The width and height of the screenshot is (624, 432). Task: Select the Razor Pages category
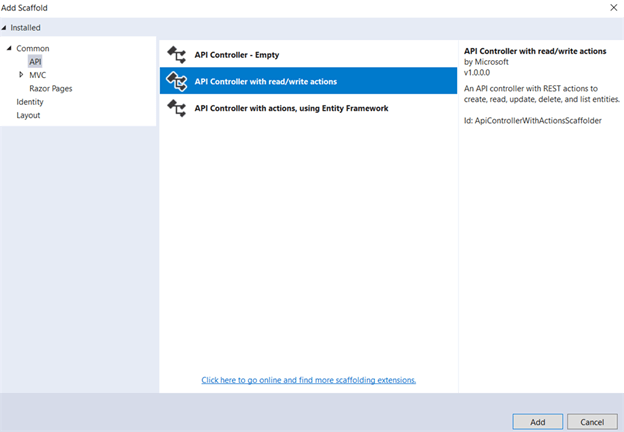[51, 89]
